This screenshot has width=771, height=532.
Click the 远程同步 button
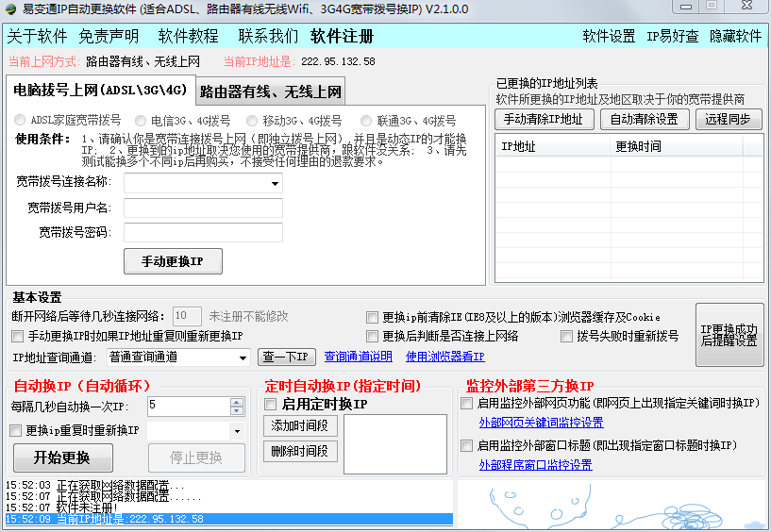coord(729,119)
